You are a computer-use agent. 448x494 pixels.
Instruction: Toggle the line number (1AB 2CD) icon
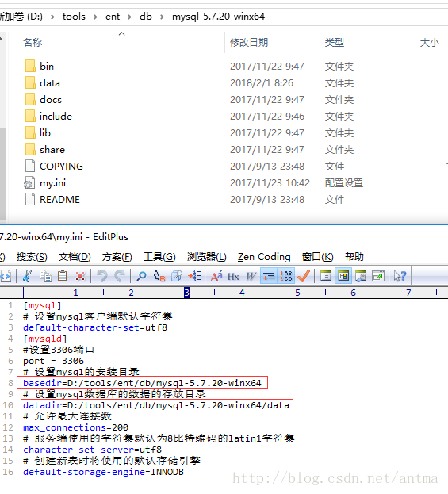pyautogui.click(x=286, y=276)
